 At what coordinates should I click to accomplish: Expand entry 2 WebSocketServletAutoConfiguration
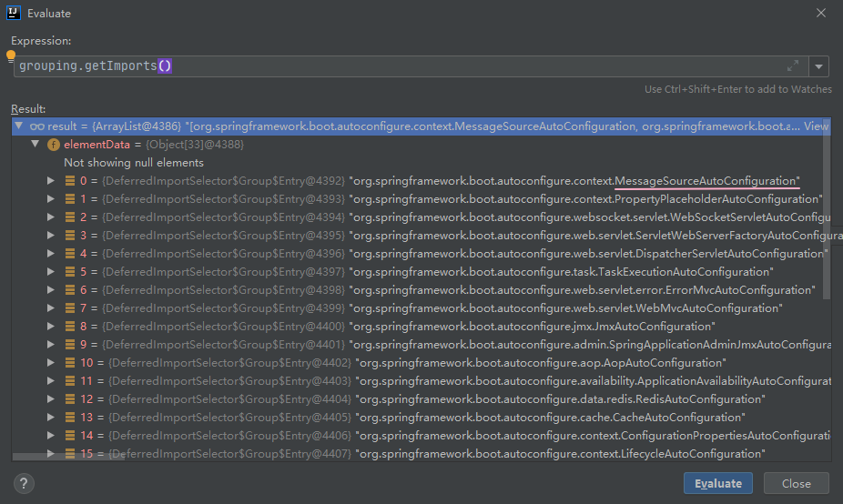(x=51, y=217)
